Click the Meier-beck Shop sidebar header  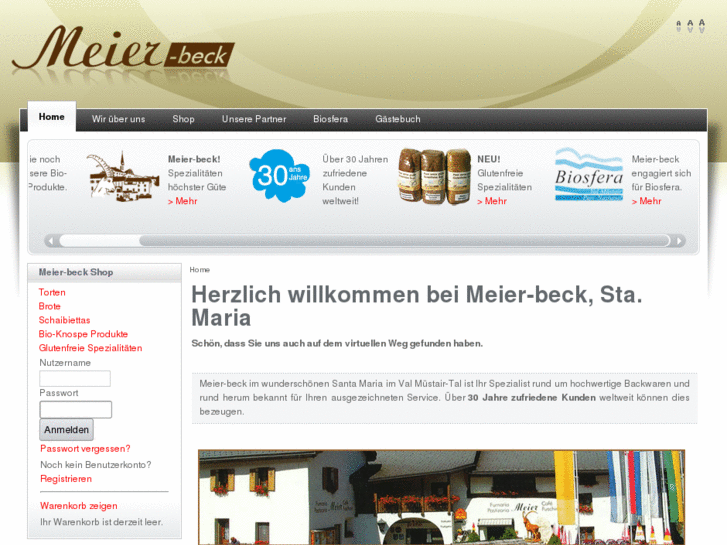(104, 272)
